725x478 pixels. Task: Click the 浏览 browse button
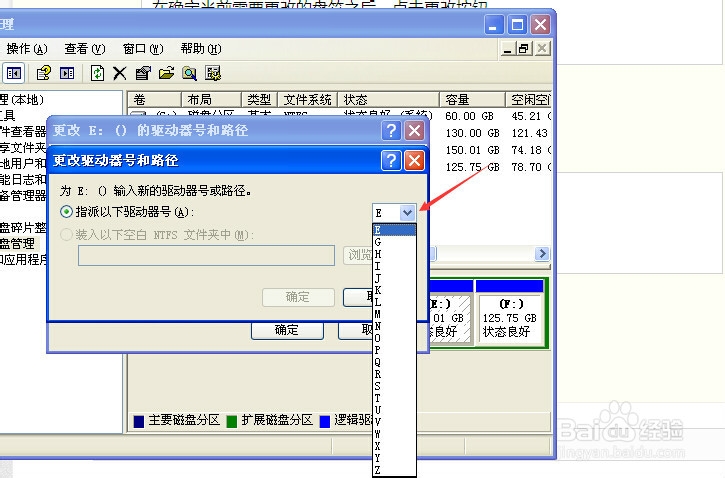pyautogui.click(x=358, y=255)
